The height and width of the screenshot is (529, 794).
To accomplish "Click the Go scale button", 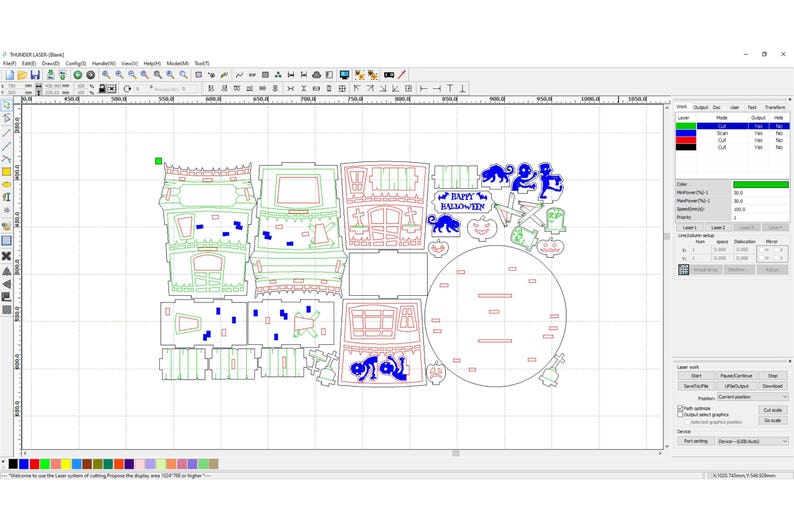I will [x=773, y=420].
